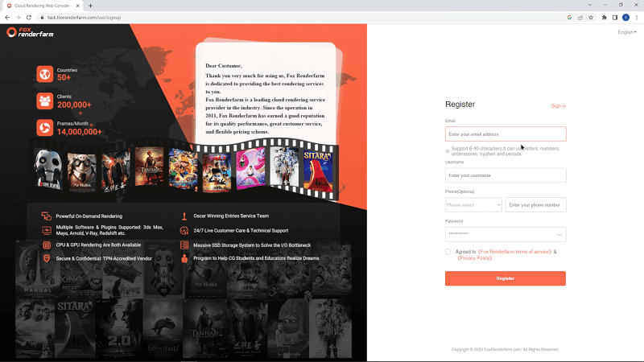
Task: Open the Privacy Policy link
Action: tap(474, 258)
